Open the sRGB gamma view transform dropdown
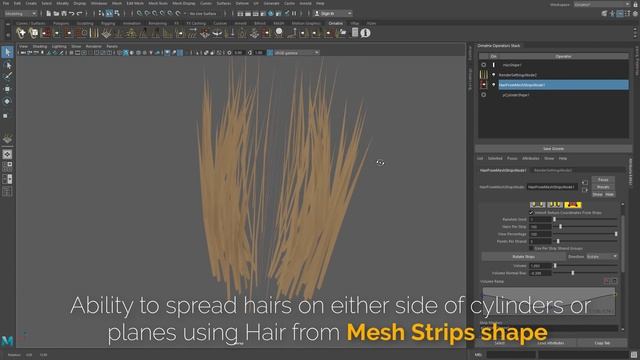The image size is (640, 360). 297,53
